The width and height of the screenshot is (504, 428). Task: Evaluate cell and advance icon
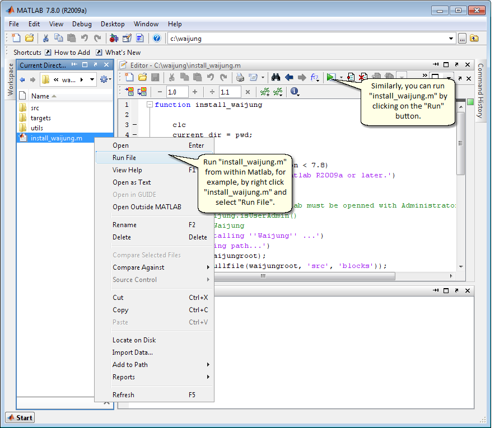tap(142, 92)
